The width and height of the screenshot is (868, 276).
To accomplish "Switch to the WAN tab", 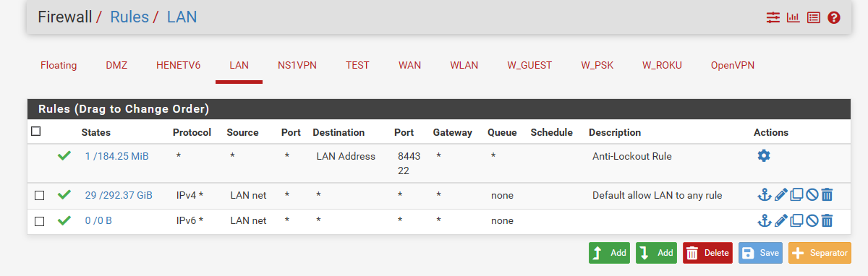I will pyautogui.click(x=409, y=65).
